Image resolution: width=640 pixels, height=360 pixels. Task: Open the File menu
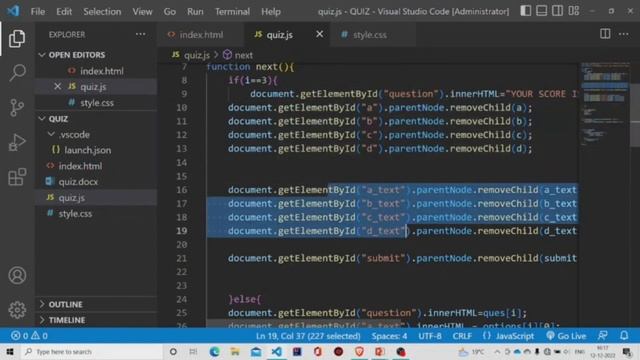38,11
